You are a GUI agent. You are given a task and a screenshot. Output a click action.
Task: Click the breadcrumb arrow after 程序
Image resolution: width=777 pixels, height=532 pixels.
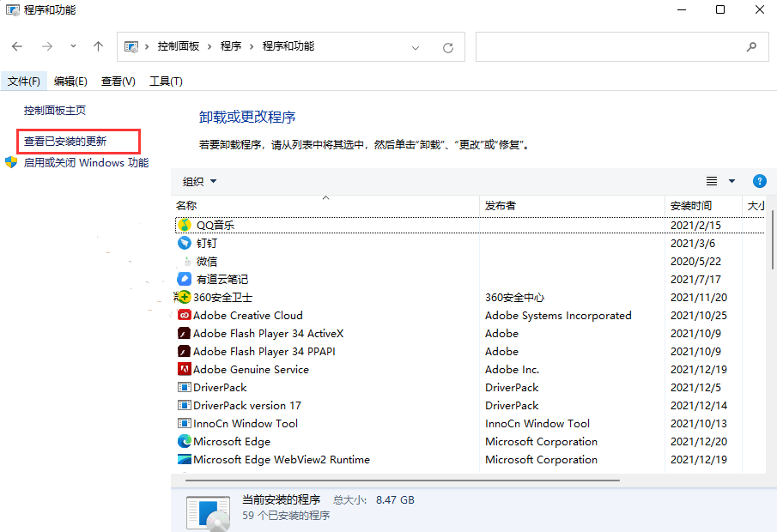pos(252,46)
